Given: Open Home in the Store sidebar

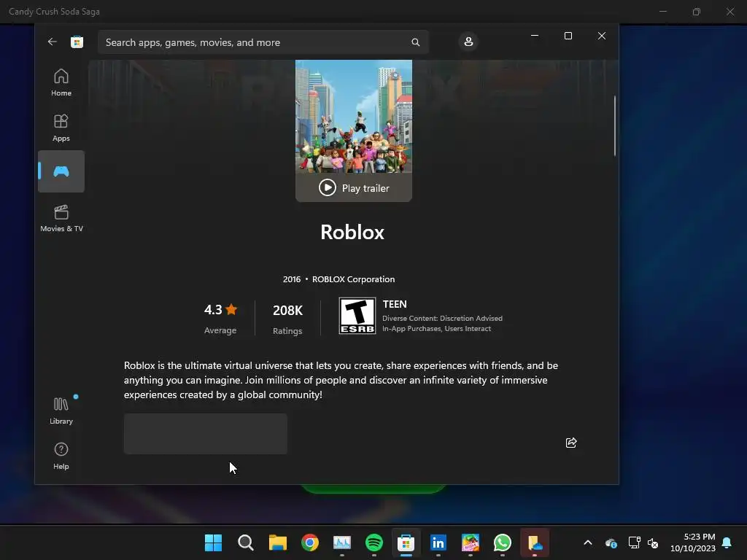Looking at the screenshot, I should tap(61, 82).
